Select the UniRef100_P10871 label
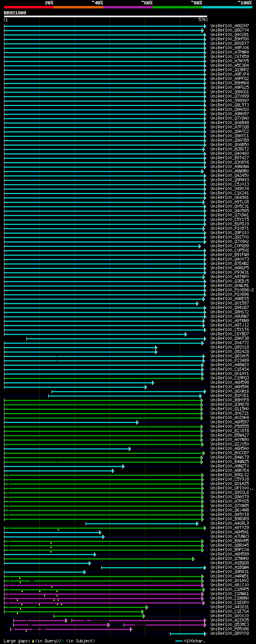This screenshot has height=644, width=256. click(230, 228)
